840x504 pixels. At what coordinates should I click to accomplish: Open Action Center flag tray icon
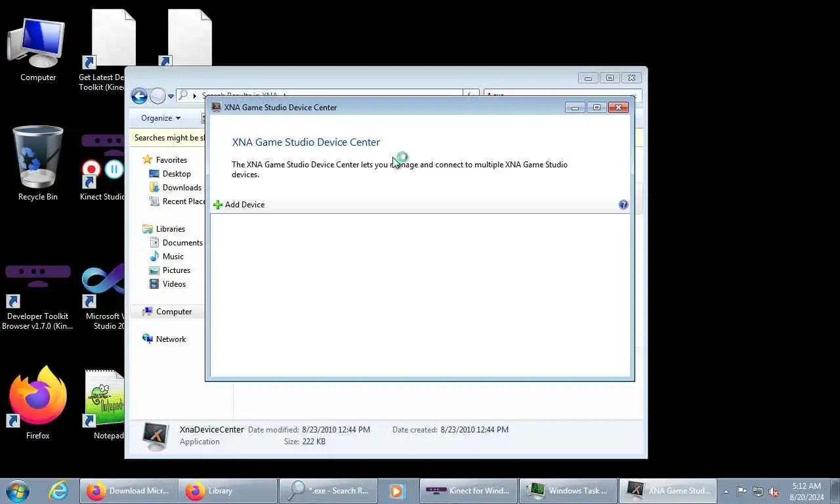click(742, 491)
